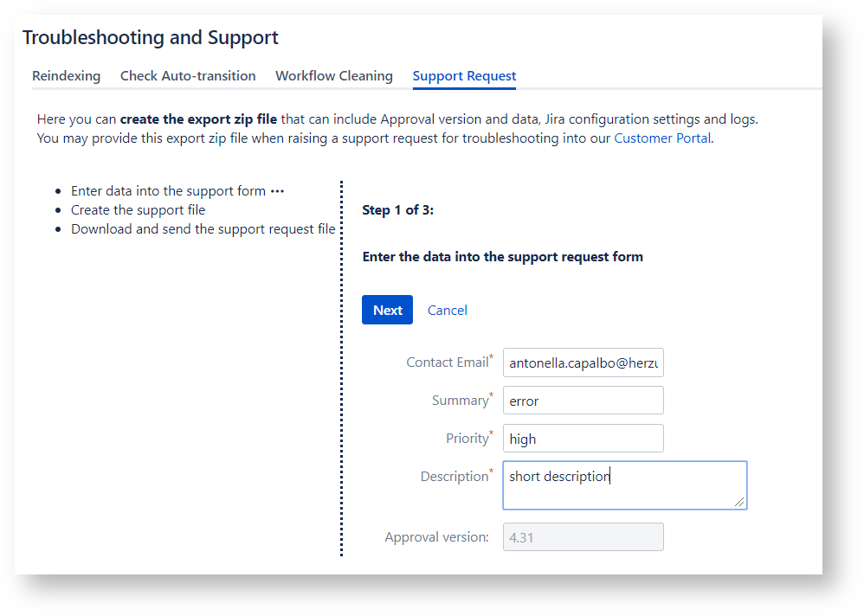Click "Download and send the support request file" step
The image size is (864, 616).
[203, 229]
